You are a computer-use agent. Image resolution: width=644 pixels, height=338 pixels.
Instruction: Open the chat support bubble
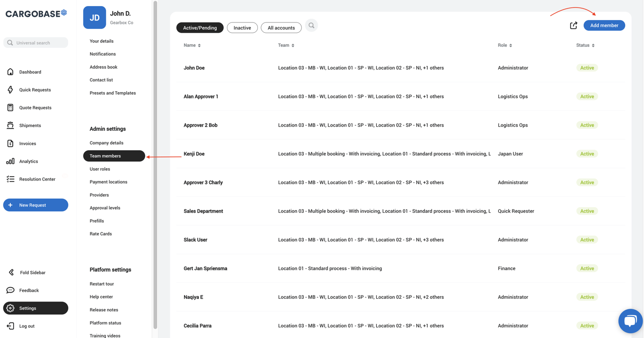(630, 321)
